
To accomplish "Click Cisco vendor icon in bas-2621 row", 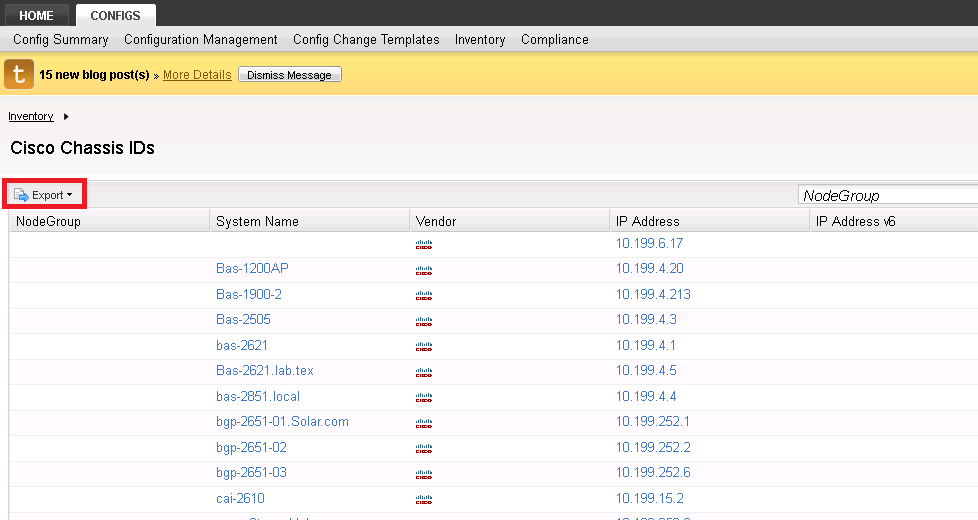I will coord(424,347).
